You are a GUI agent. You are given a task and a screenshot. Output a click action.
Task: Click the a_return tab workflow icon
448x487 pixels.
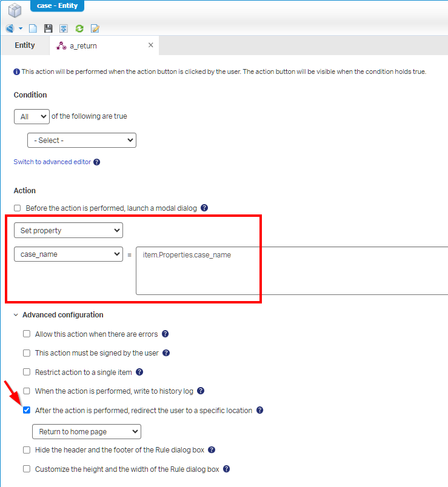click(x=61, y=45)
